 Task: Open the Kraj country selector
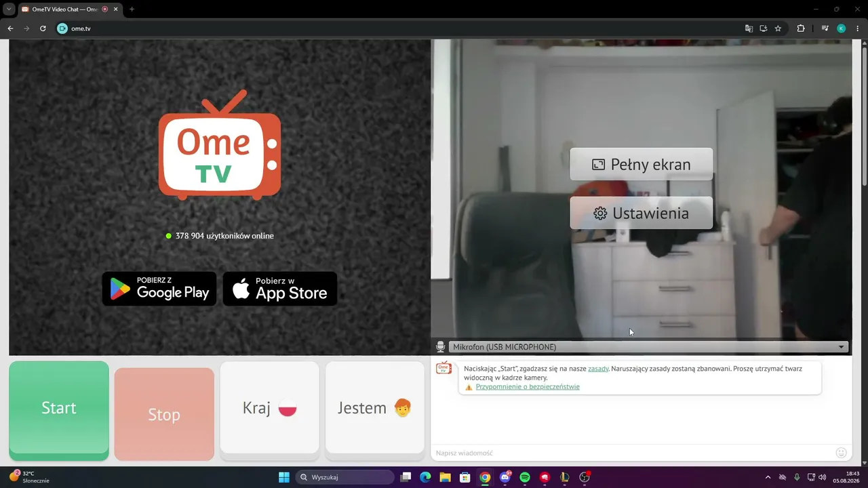[270, 408]
